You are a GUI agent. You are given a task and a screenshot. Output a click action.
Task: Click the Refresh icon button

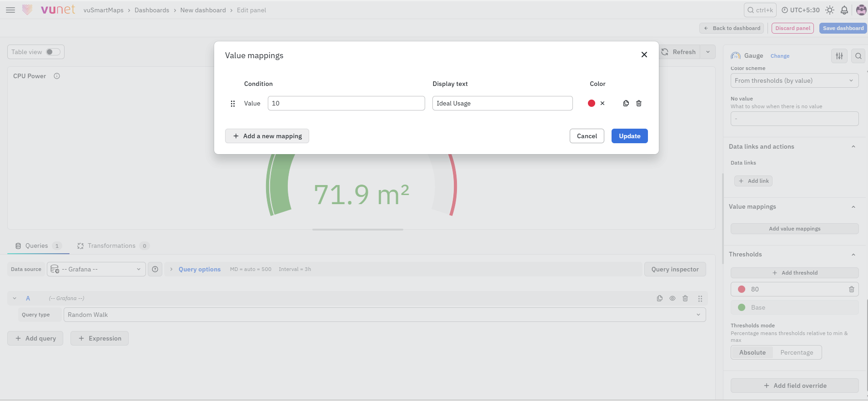tap(678, 52)
